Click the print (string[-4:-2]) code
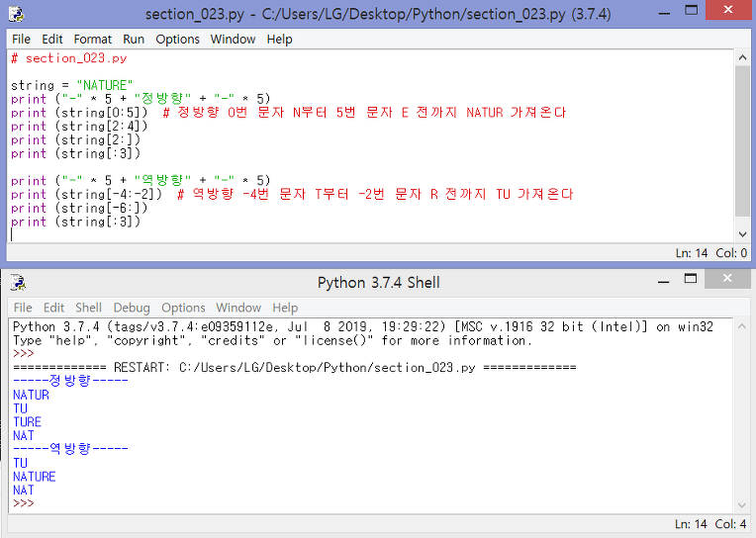Viewport: 756px width, 538px height. pyautogui.click(x=86, y=194)
